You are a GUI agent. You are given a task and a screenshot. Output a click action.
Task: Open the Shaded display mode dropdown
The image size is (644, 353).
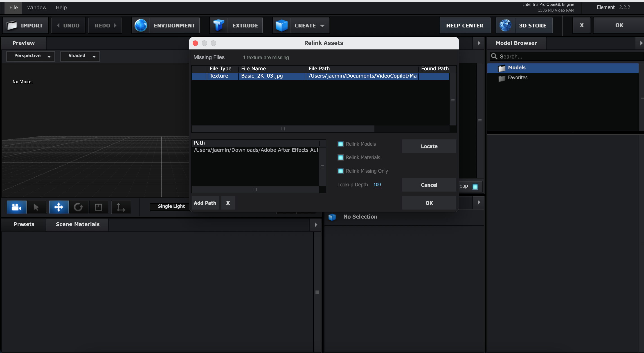click(x=80, y=56)
